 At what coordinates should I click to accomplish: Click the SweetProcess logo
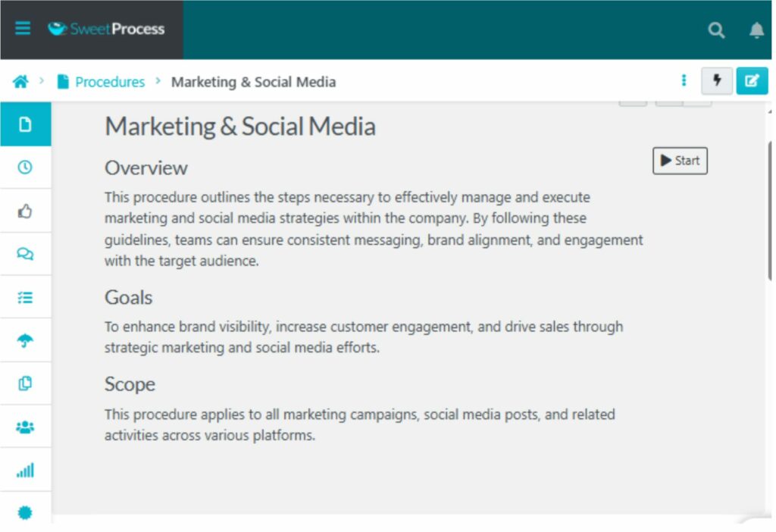click(x=106, y=29)
